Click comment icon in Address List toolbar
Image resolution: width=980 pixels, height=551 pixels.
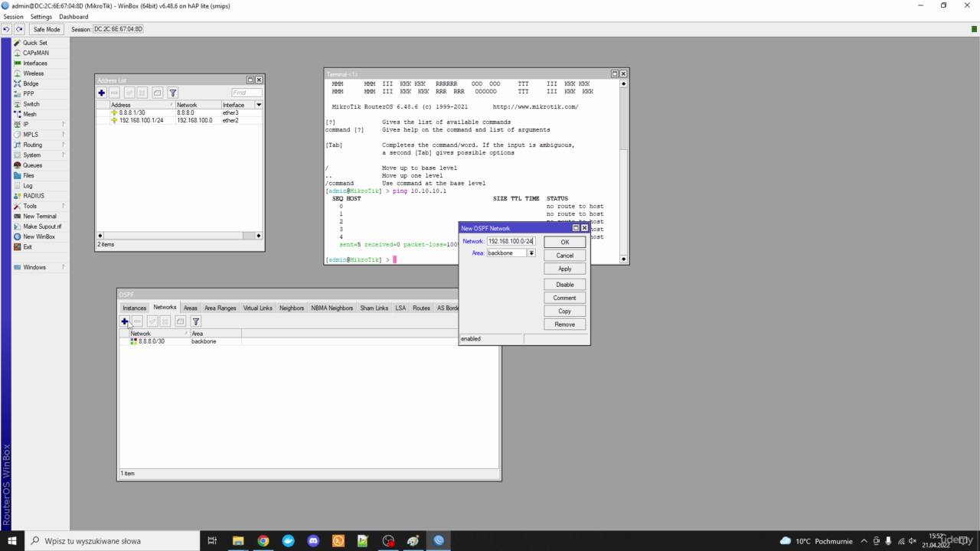157,93
